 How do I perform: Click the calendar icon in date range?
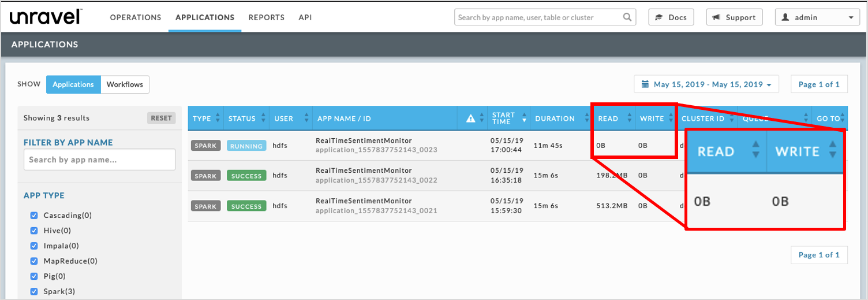(x=646, y=84)
